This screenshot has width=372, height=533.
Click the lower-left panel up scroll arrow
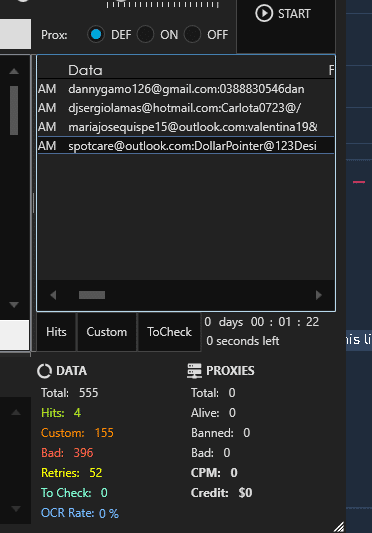pos(16,413)
